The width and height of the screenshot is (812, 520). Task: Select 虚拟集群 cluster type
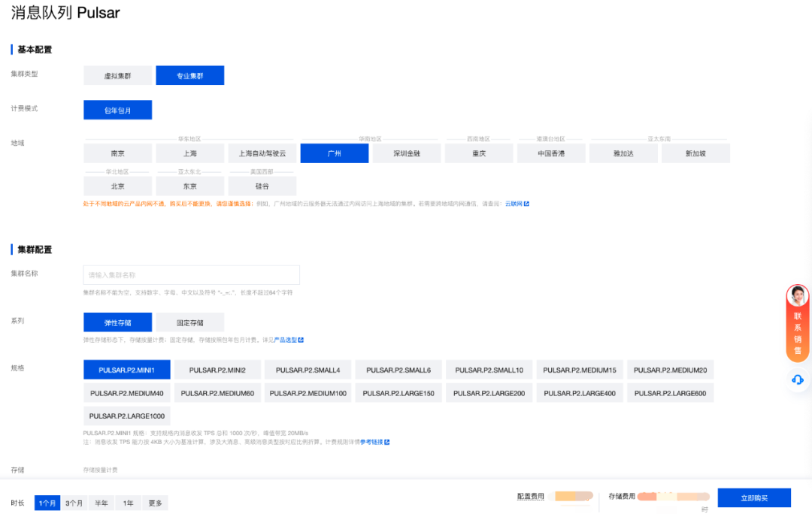click(x=117, y=76)
